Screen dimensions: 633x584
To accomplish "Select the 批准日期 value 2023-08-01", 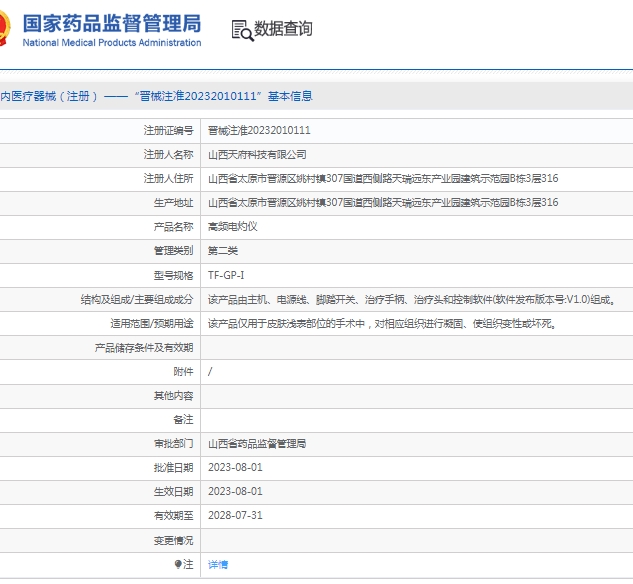I will click(235, 467).
